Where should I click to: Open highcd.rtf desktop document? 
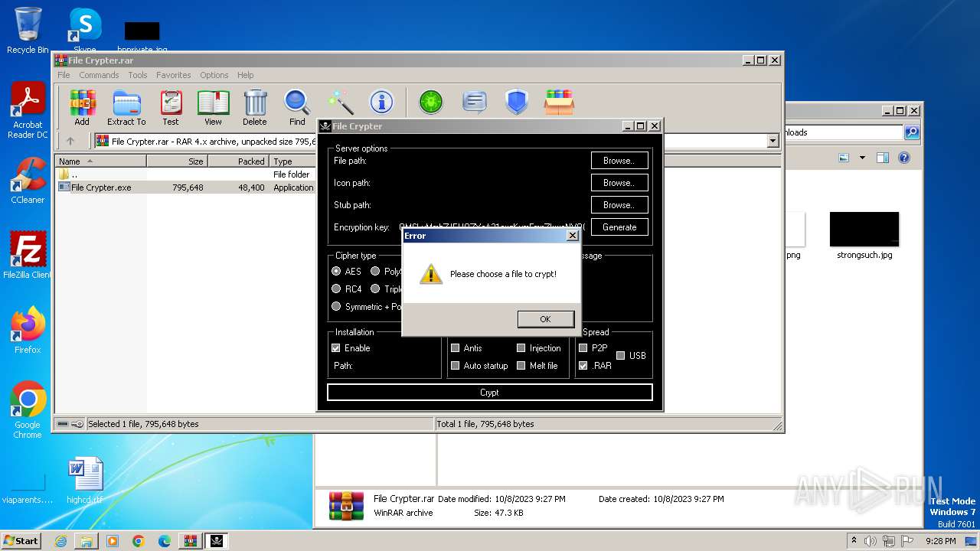click(x=85, y=481)
